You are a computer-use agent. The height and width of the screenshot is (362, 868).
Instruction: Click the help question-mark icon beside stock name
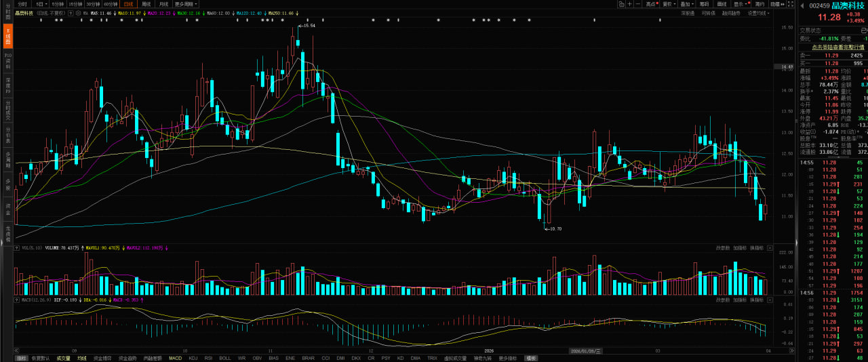coord(71,13)
